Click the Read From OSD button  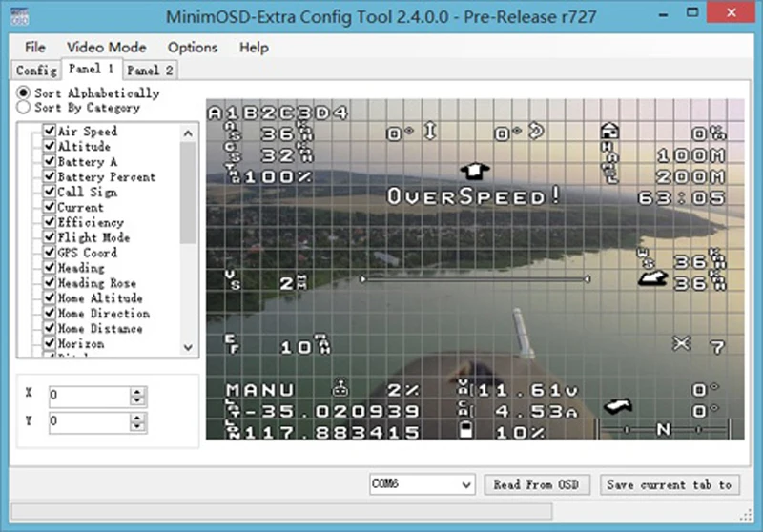(x=536, y=484)
